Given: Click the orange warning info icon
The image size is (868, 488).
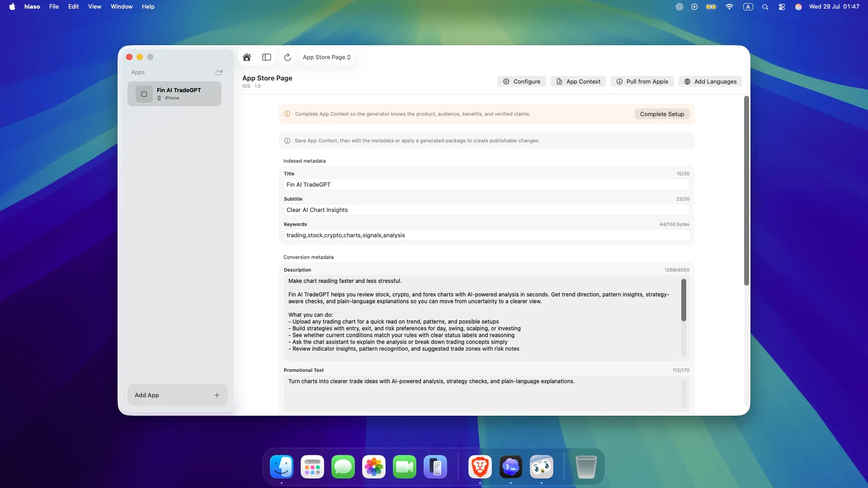Looking at the screenshot, I should coord(287,114).
